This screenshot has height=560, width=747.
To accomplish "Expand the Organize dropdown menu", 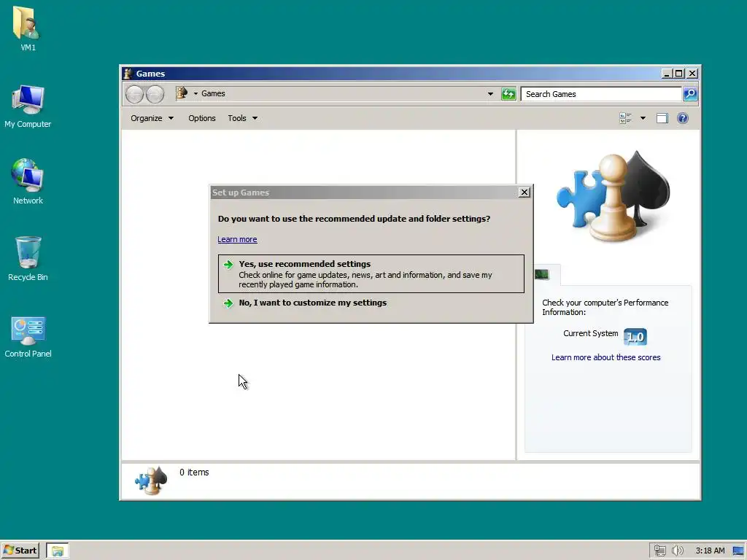I will point(152,118).
